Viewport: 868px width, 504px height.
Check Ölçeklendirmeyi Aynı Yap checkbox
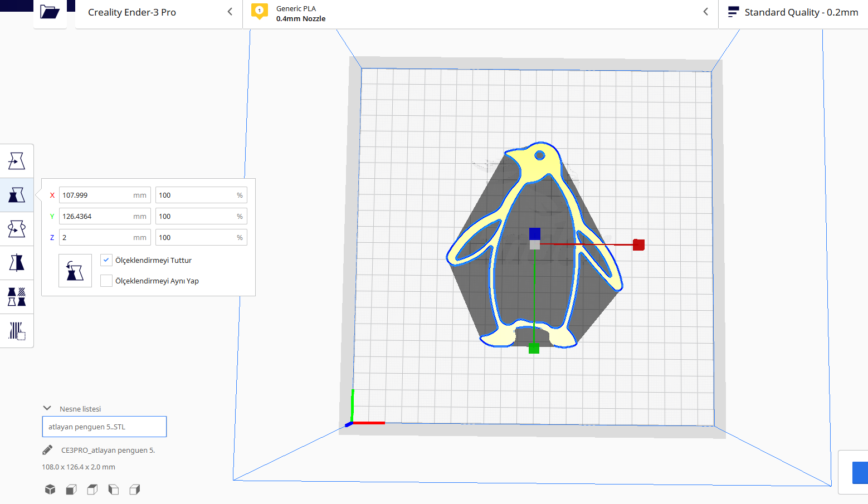pos(106,281)
